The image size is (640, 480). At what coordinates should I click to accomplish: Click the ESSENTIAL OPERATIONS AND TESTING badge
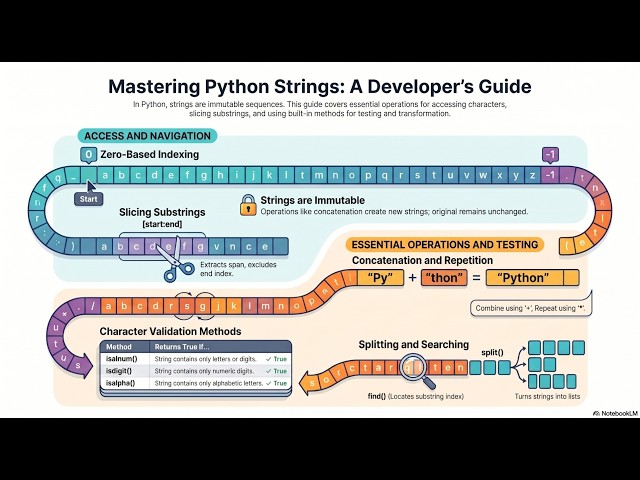(445, 244)
